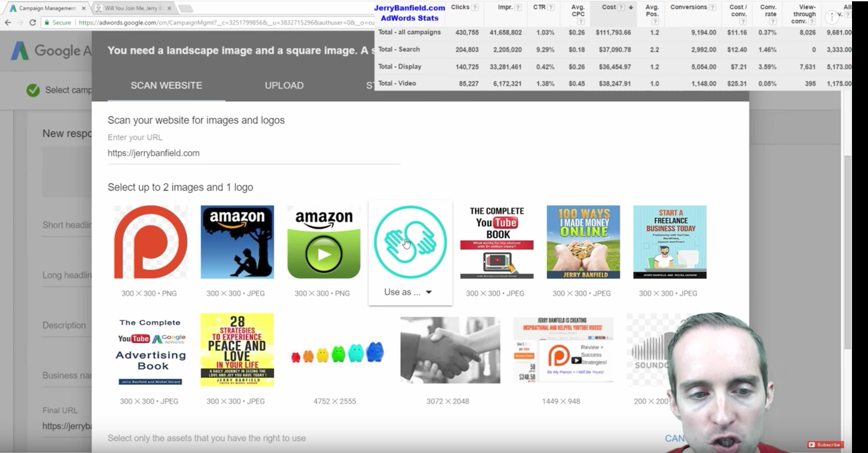Click the Long headline field behind dialog
Image resolution: width=868 pixels, height=453 pixels.
[67, 275]
